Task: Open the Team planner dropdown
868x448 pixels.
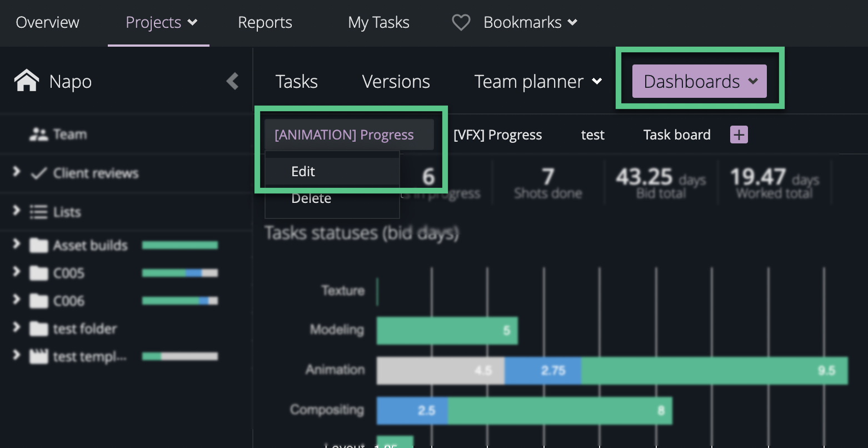Action: pos(537,81)
